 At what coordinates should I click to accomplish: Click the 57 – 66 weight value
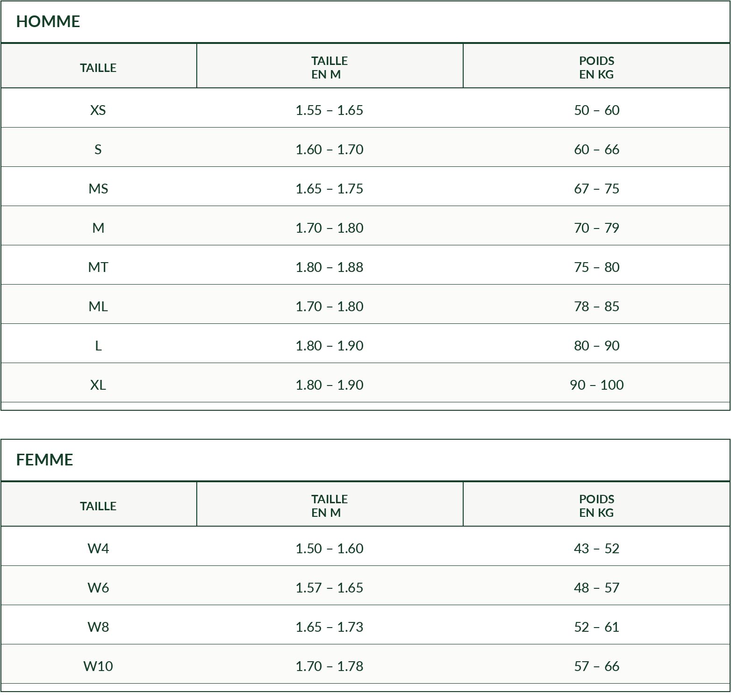[597, 666]
